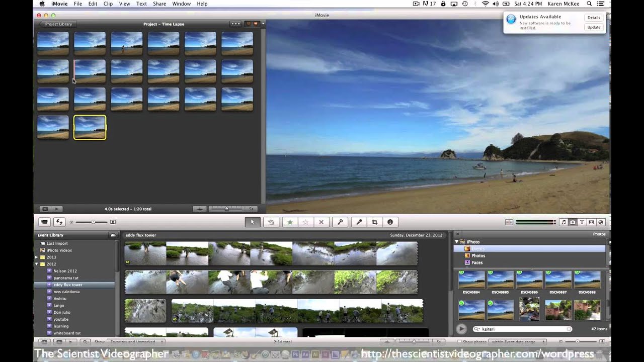The width and height of the screenshot is (644, 362).
Task: Select photo thumbnail DSCN0888
Action: (x=587, y=280)
